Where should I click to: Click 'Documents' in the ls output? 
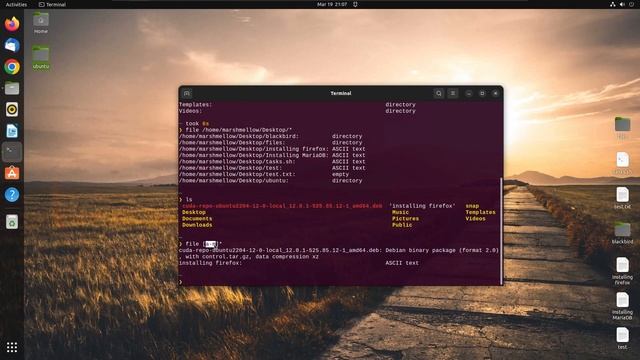(197, 219)
